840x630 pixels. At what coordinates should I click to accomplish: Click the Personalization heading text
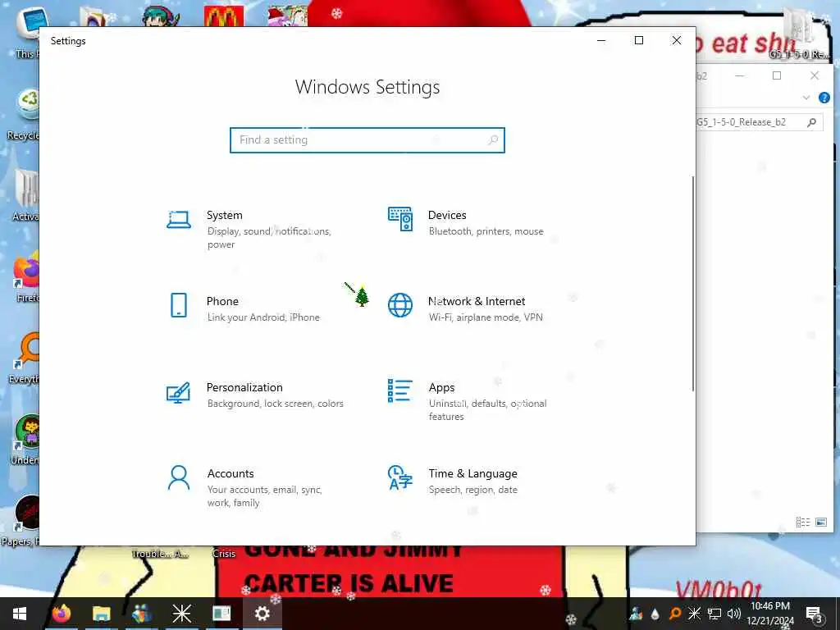click(x=244, y=387)
